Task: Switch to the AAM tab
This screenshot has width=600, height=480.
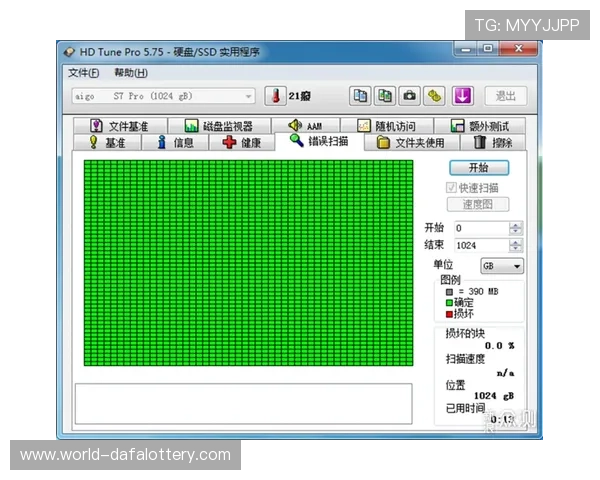Action: tap(305, 126)
